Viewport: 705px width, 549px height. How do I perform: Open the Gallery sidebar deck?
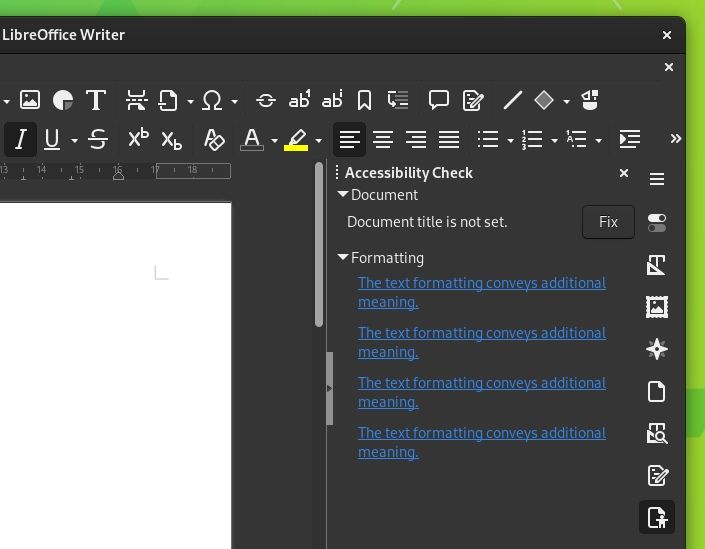click(x=657, y=307)
